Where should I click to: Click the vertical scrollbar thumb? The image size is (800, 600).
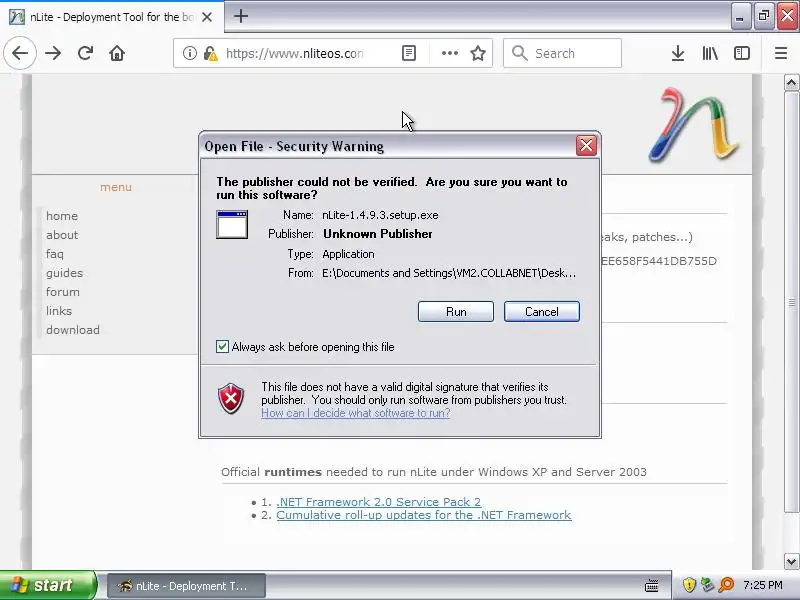[x=791, y=302]
